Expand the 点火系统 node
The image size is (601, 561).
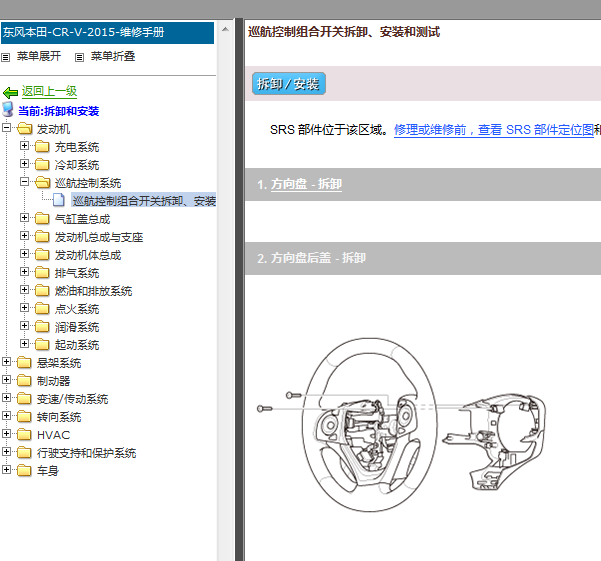(x=24, y=307)
